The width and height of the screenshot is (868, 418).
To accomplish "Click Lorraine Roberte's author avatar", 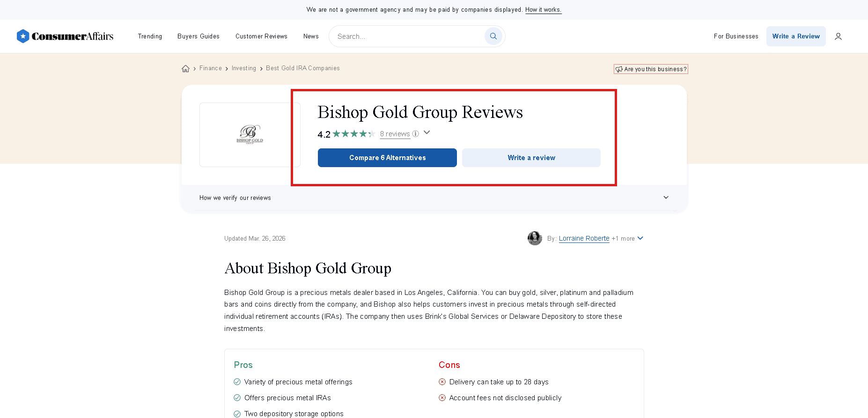I will click(535, 238).
